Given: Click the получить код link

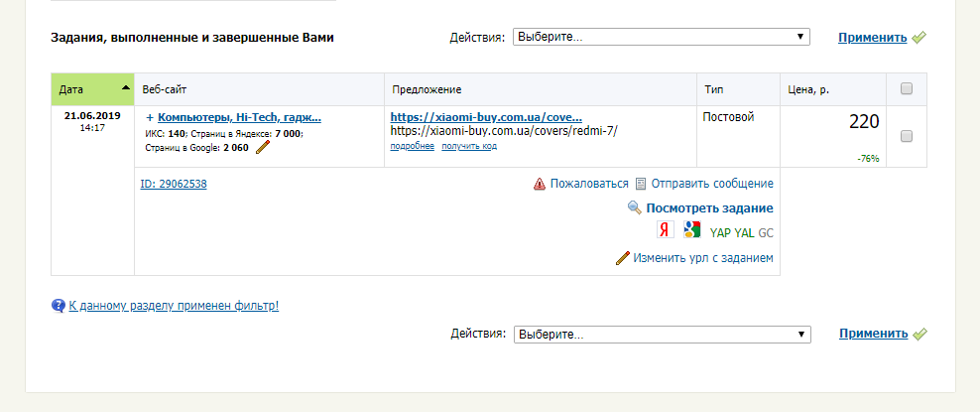Looking at the screenshot, I should point(469,146).
